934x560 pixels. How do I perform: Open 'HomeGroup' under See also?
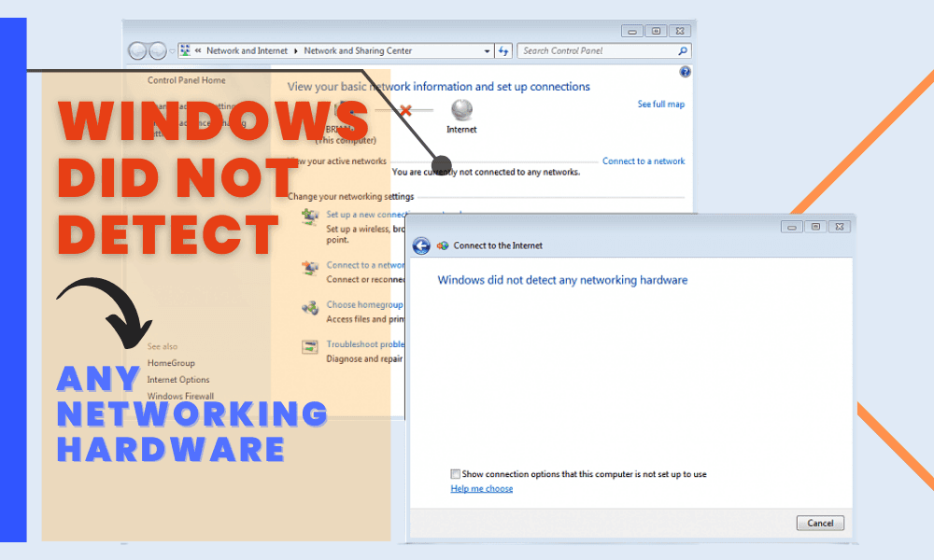coord(171,363)
